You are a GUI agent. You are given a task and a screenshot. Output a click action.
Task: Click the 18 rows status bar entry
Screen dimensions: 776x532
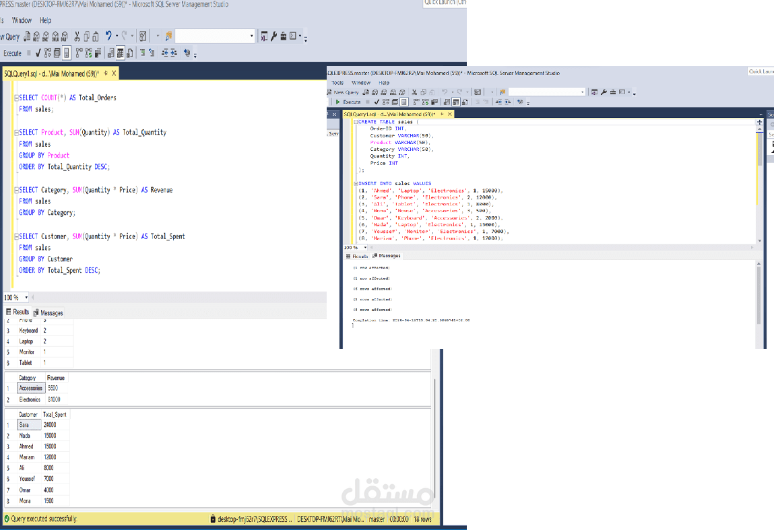click(x=422, y=519)
